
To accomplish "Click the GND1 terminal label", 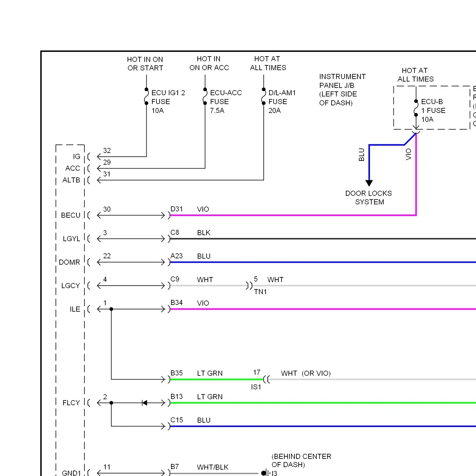I will click(71, 473).
